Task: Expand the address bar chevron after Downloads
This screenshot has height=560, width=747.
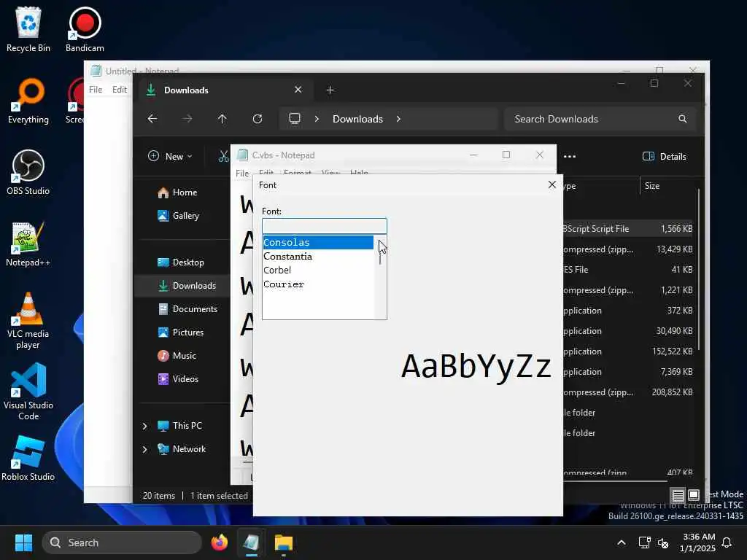Action: pos(398,119)
